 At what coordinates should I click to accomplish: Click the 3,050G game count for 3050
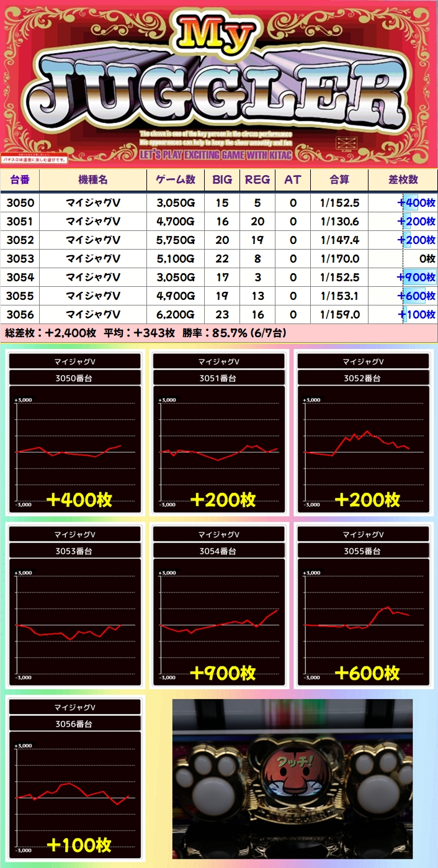click(x=176, y=203)
